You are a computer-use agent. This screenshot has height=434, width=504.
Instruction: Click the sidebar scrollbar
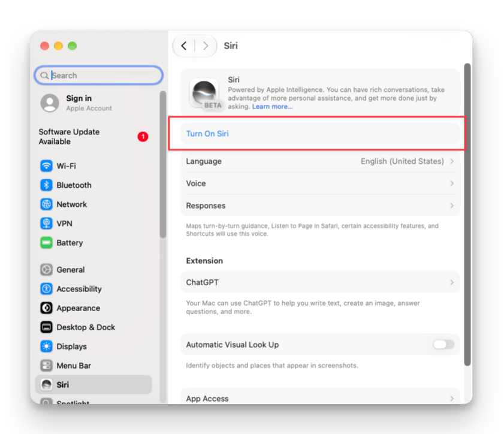[163, 165]
